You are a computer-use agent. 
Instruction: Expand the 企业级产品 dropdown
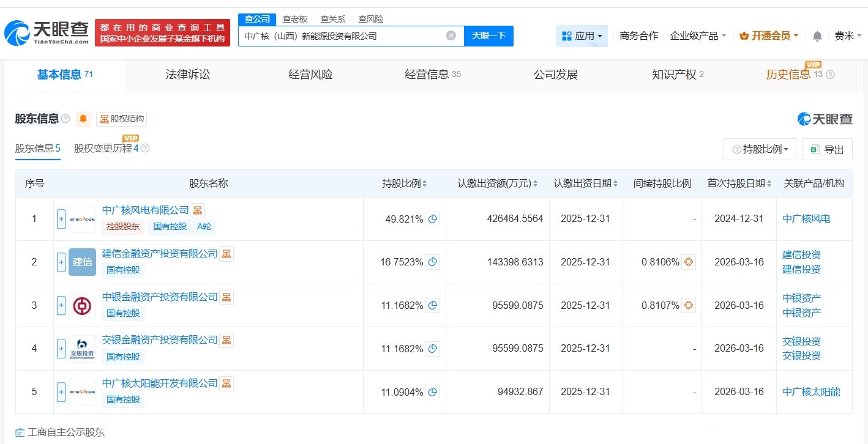pos(698,36)
